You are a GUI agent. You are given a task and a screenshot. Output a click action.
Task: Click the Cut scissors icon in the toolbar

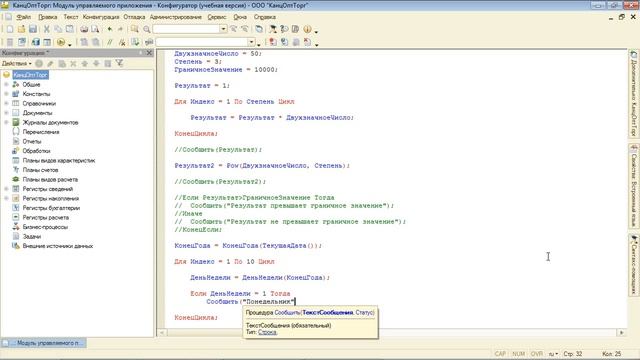click(47, 29)
